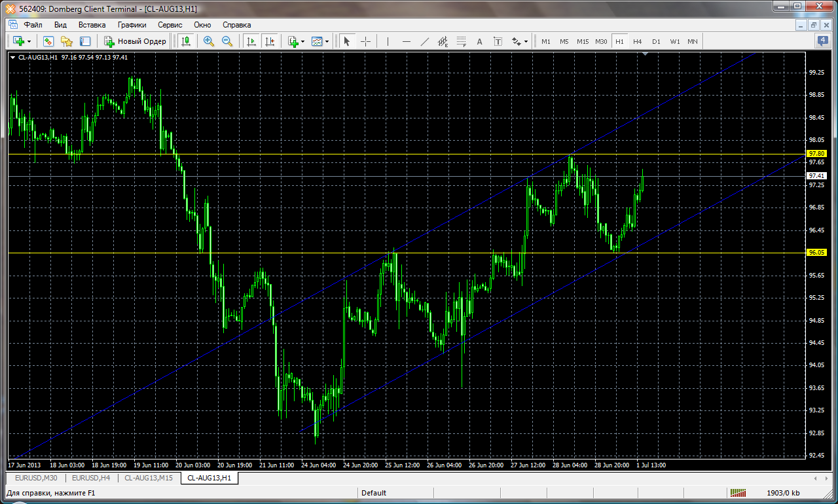Toggle chart auto-scroll
This screenshot has height=504, width=838.
(x=251, y=41)
